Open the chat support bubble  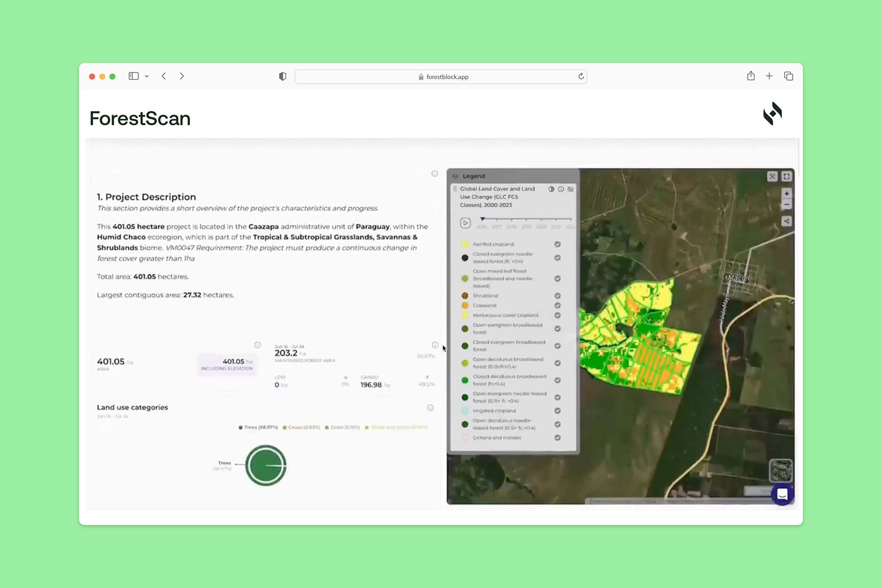[782, 494]
